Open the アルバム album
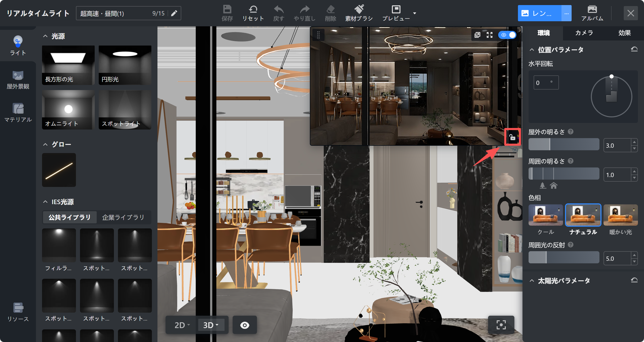The image size is (644, 342). 592,13
